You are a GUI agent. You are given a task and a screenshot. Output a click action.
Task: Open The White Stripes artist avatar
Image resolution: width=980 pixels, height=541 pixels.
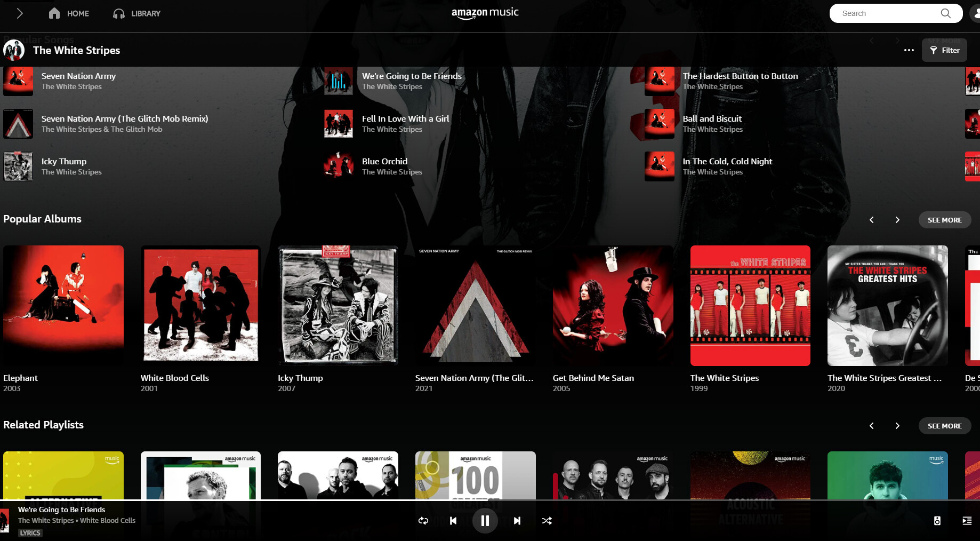(14, 50)
